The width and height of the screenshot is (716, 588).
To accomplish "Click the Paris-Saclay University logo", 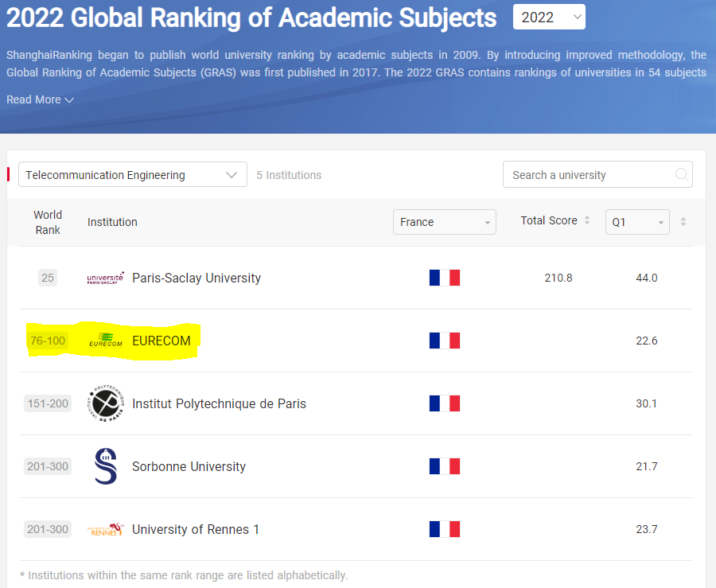I will [x=106, y=278].
